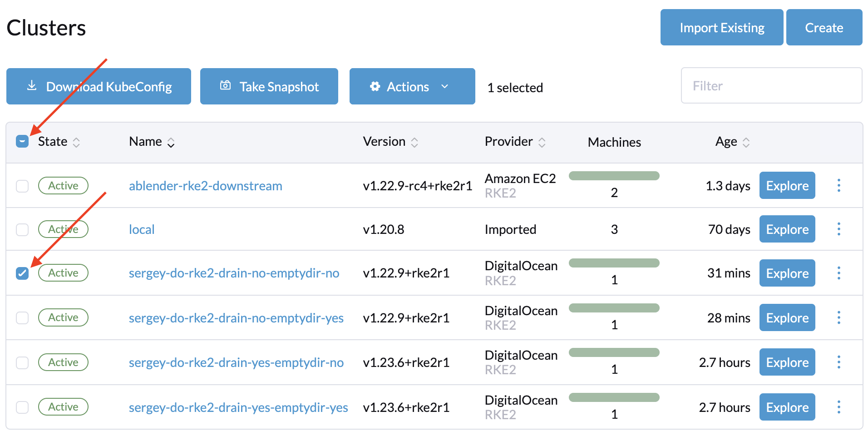Open three-dot menu for local cluster
Image resolution: width=868 pixels, height=436 pixels.
[838, 229]
